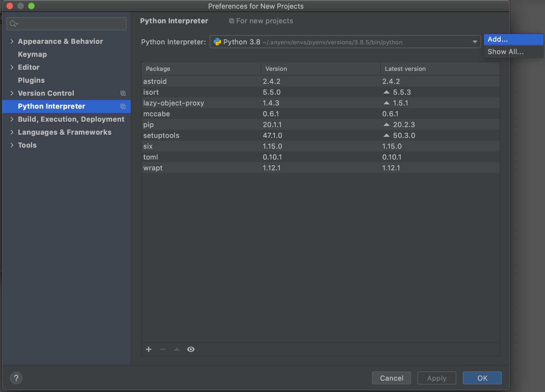
Task: Click the minus icon to uninstall a package
Action: (x=163, y=349)
